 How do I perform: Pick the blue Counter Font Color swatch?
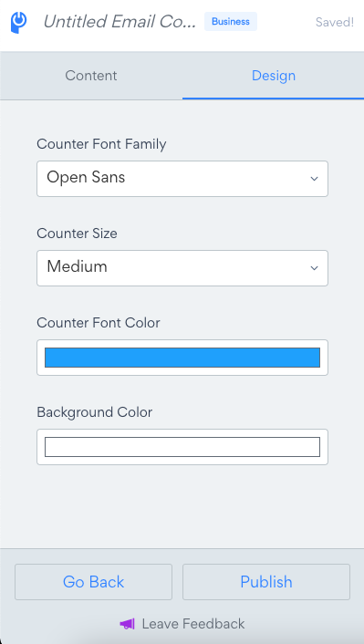click(x=182, y=358)
